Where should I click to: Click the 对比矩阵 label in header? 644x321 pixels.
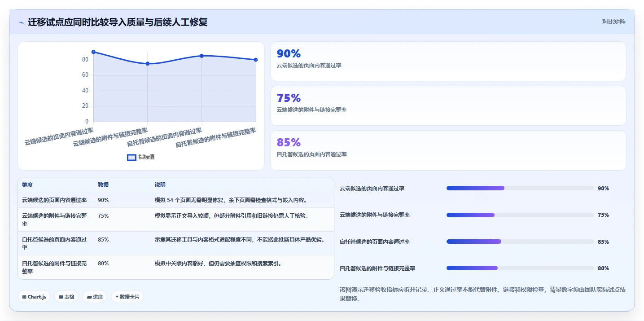point(613,22)
